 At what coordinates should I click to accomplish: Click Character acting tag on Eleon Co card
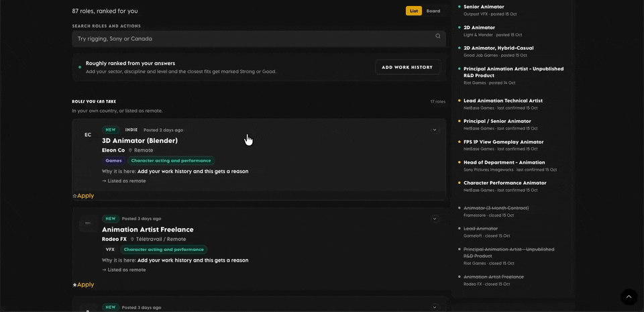(171, 160)
